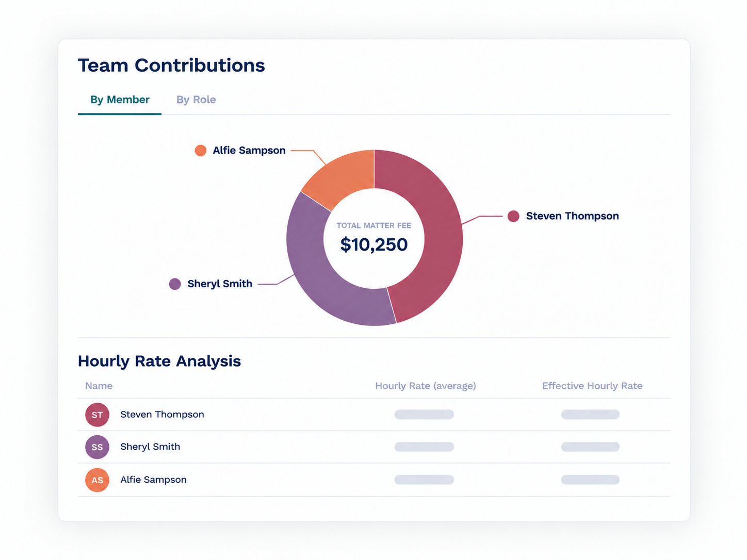Image resolution: width=747 pixels, height=560 pixels.
Task: Click the Hourly Rate Analysis heading
Action: (x=159, y=361)
